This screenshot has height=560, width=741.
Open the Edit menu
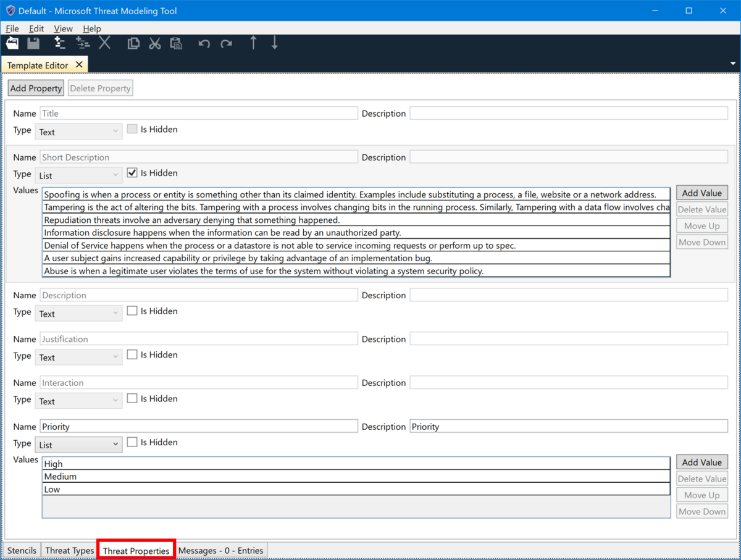click(x=36, y=28)
